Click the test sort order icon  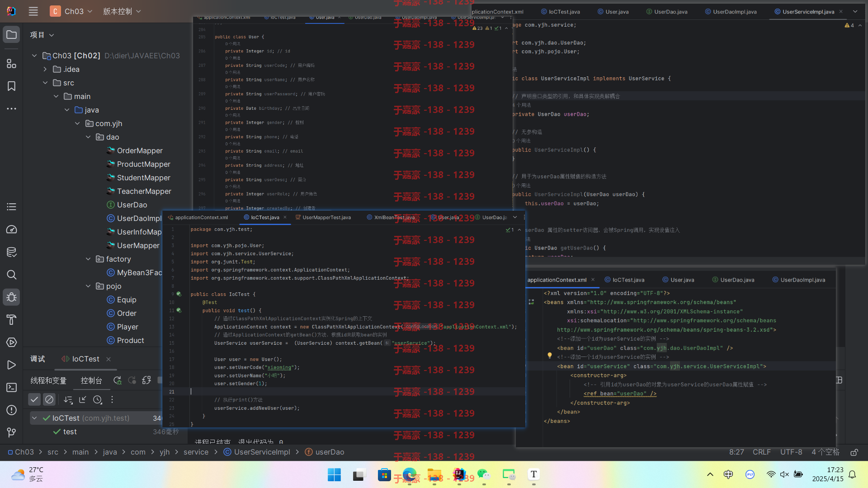click(x=68, y=399)
